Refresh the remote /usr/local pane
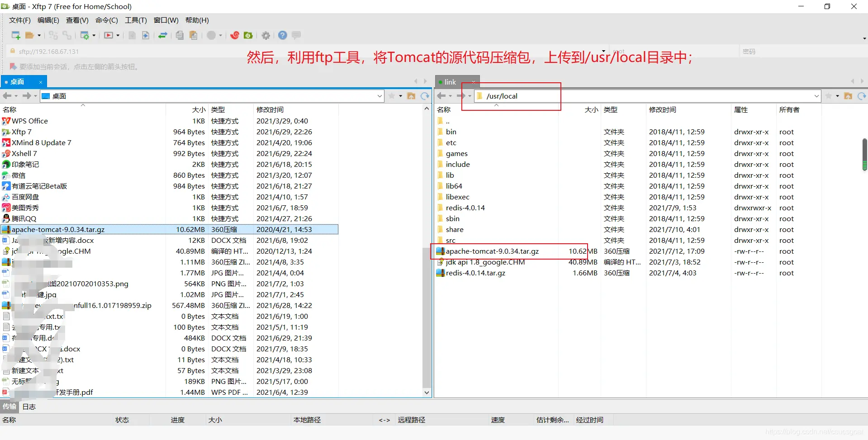This screenshot has height=440, width=868. click(862, 96)
